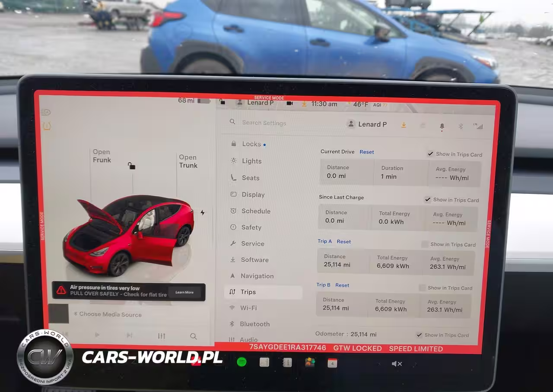Uncheck Show in Trips Card for Current Drive
This screenshot has width=553, height=392.
(x=430, y=154)
